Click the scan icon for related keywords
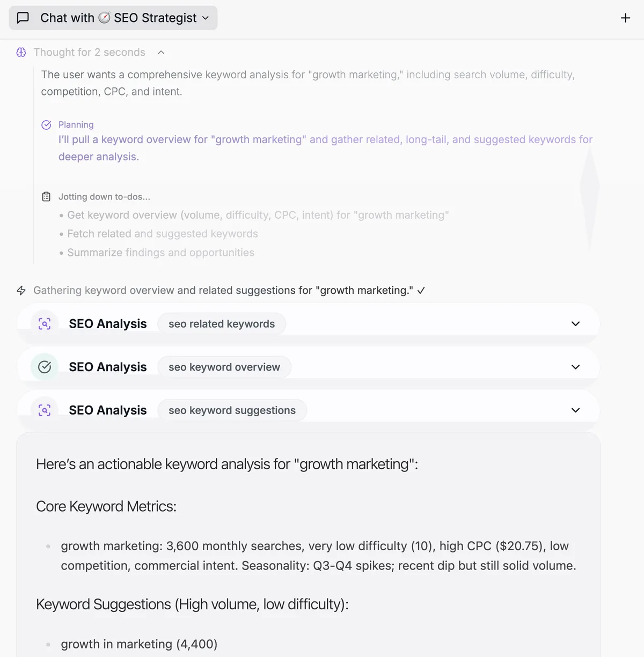This screenshot has height=657, width=644. point(45,324)
